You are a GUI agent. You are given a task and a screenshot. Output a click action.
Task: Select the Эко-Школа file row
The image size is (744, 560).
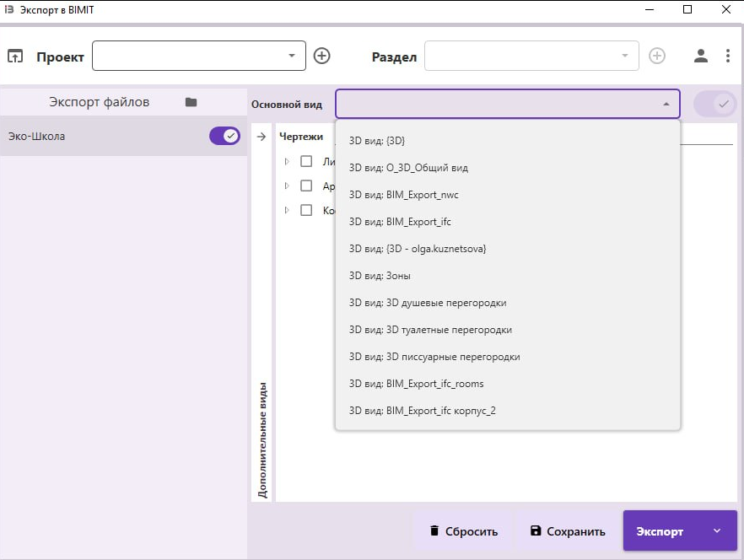click(123, 136)
